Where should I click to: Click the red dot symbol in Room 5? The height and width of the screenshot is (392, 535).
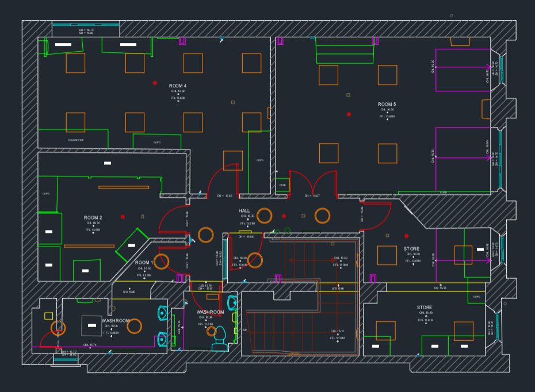pos(349,114)
